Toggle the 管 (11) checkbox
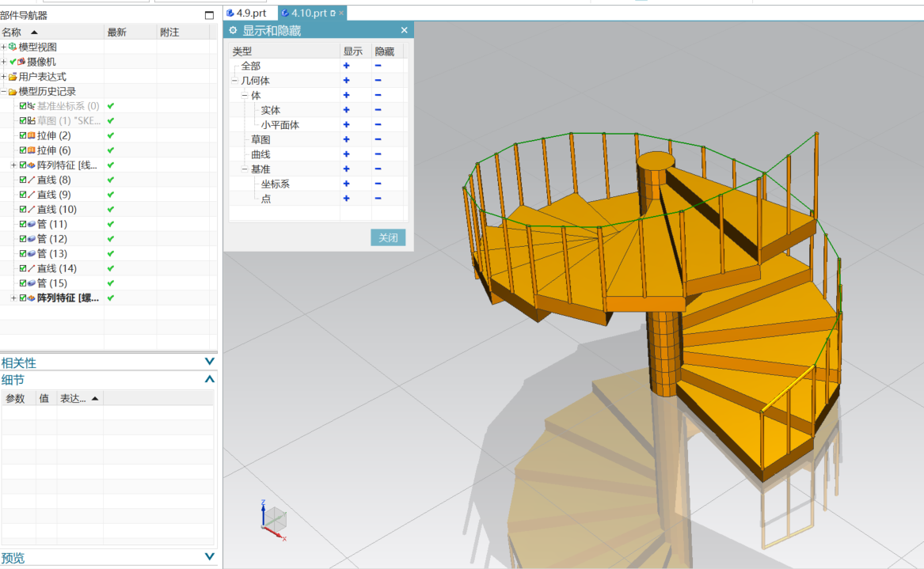 pos(23,224)
